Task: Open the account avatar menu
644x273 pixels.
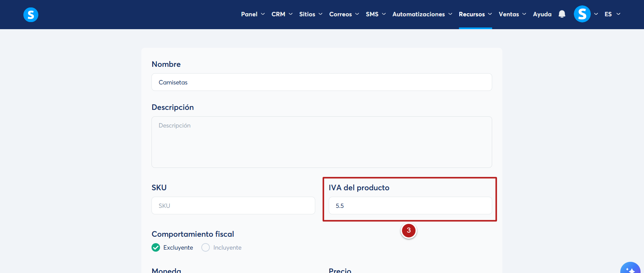Action: 582,14
